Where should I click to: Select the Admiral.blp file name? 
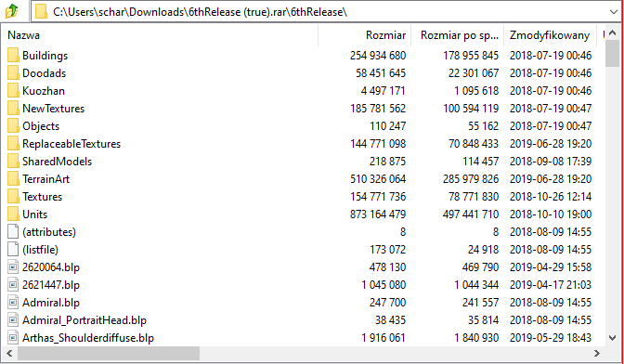pyautogui.click(x=51, y=303)
